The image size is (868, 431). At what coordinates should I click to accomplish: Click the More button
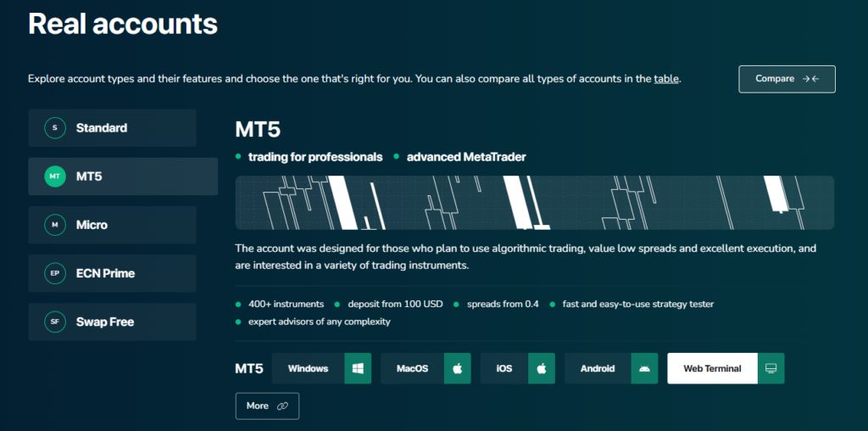(x=267, y=406)
